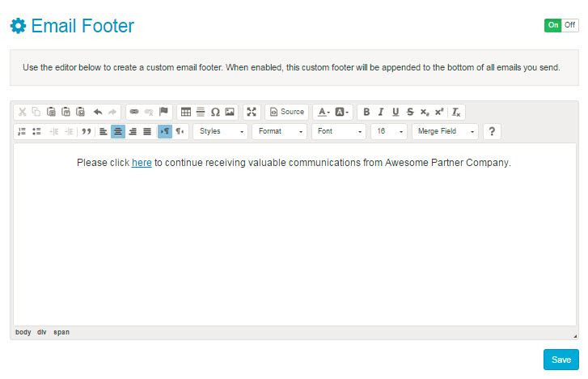Click the 'here' hyperlink in the footer text
Viewport: 588px width, 379px height.
coord(142,163)
